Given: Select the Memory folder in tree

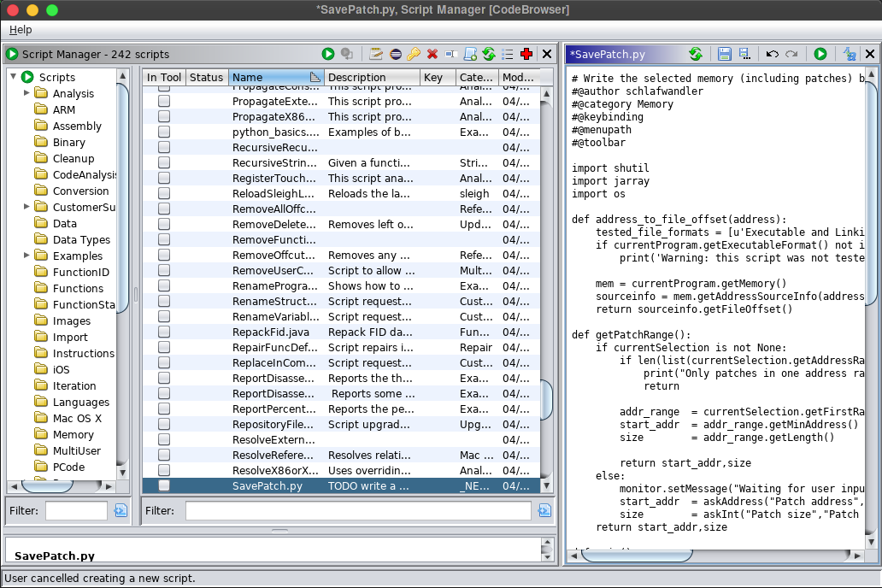Looking at the screenshot, I should (73, 434).
